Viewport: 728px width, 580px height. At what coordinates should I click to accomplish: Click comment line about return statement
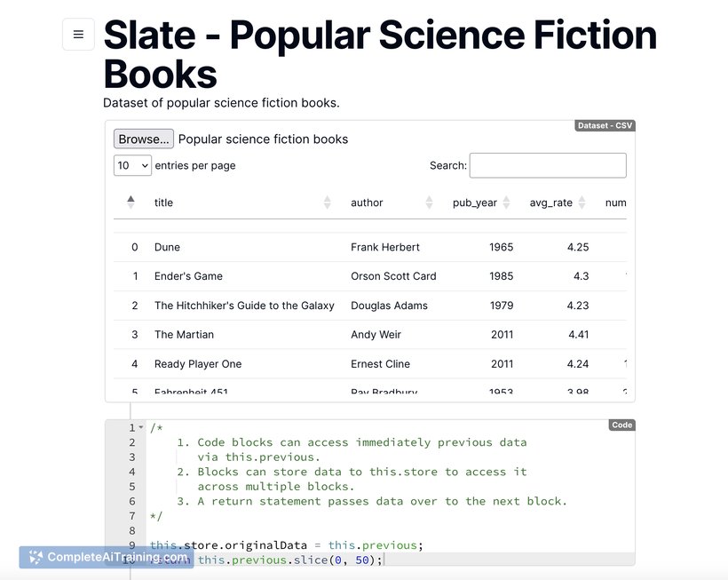click(x=372, y=501)
